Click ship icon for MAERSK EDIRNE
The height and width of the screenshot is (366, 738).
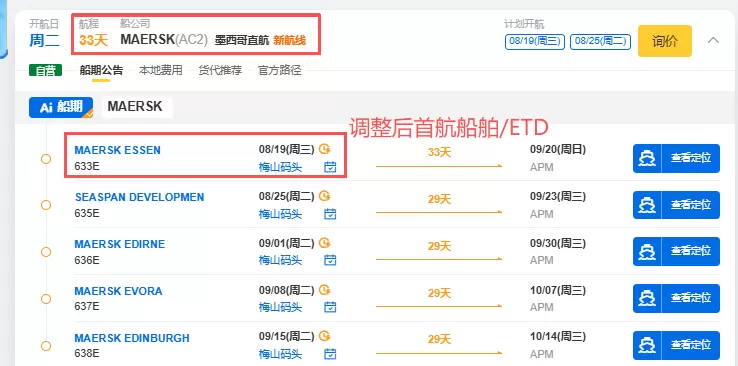pyautogui.click(x=647, y=251)
